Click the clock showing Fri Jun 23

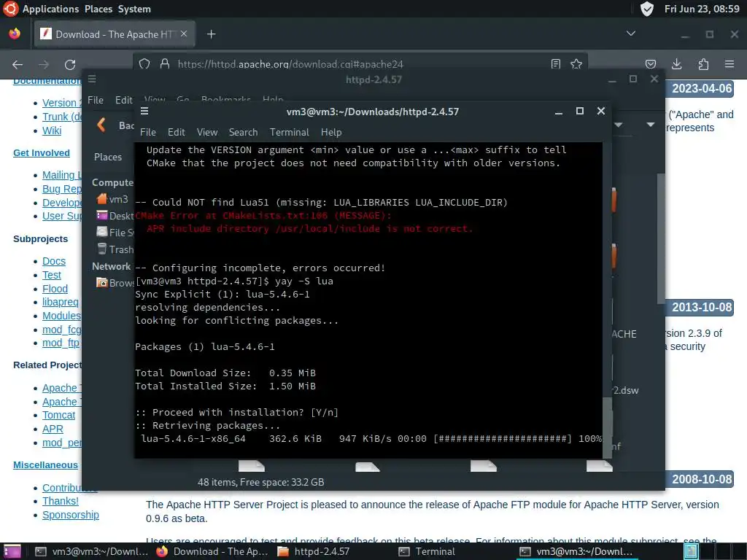(702, 9)
